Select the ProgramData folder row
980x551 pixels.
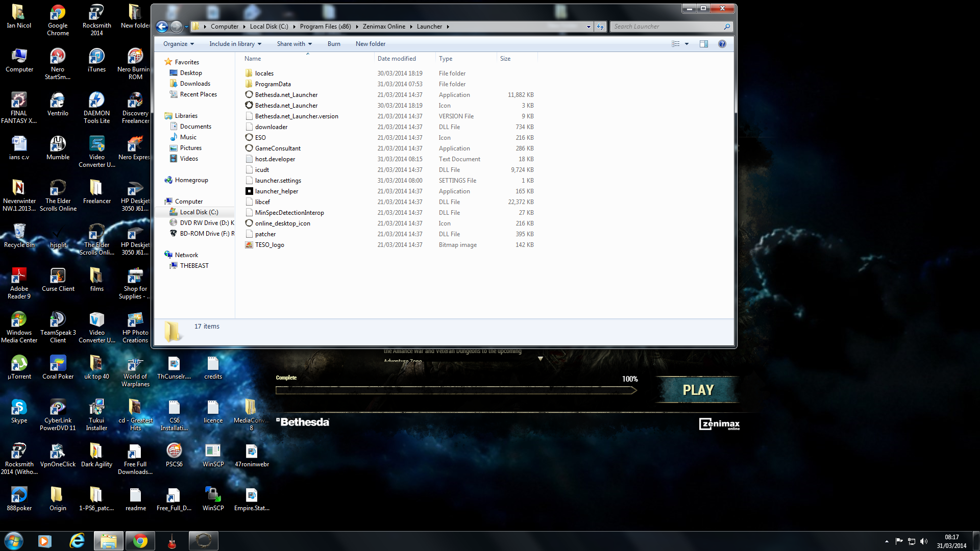pos(273,84)
